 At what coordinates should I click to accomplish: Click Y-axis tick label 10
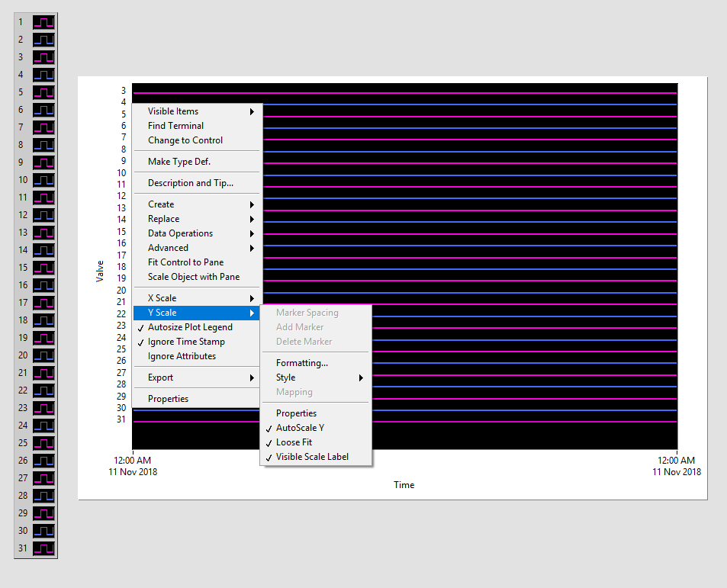[x=121, y=173]
